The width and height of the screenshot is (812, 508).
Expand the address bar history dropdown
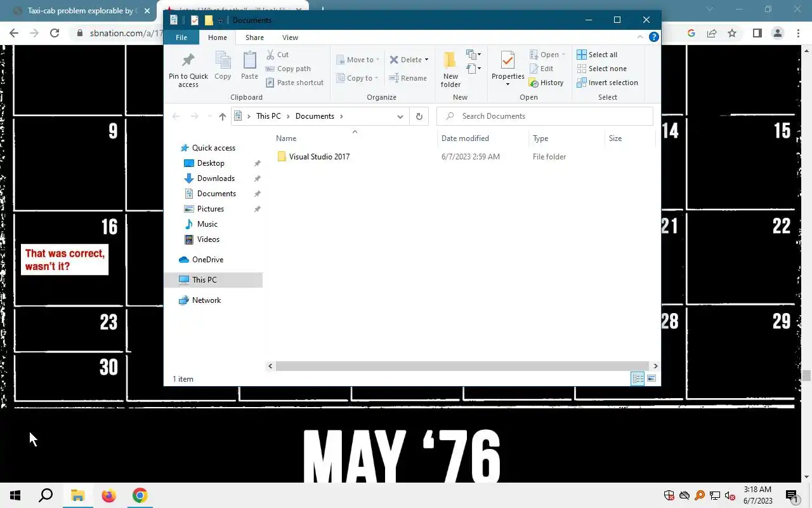click(x=400, y=116)
